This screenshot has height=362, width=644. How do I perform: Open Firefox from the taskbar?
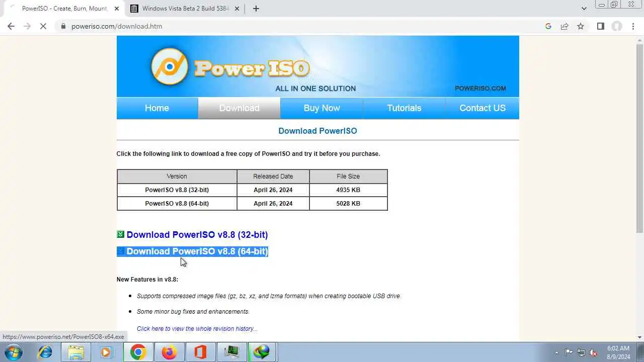click(169, 352)
